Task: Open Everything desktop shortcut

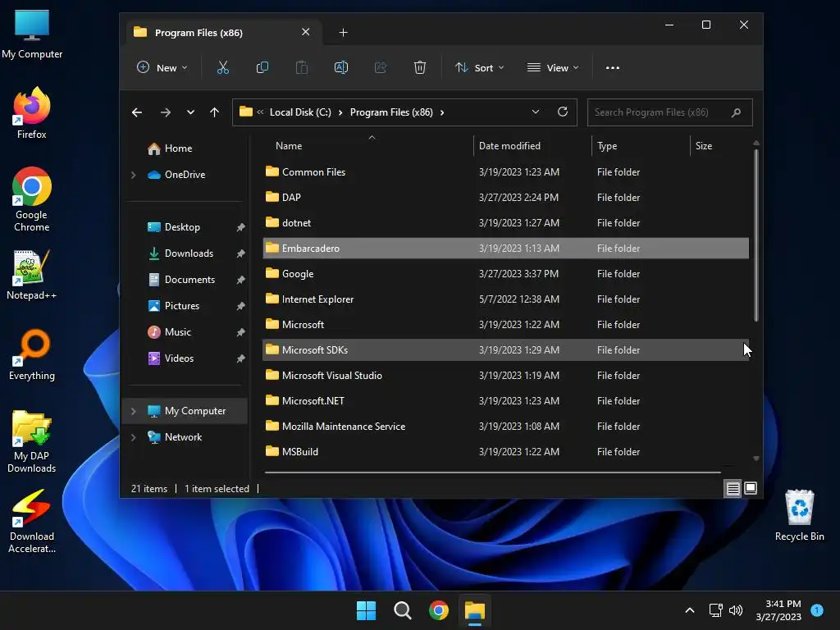Action: [x=32, y=354]
